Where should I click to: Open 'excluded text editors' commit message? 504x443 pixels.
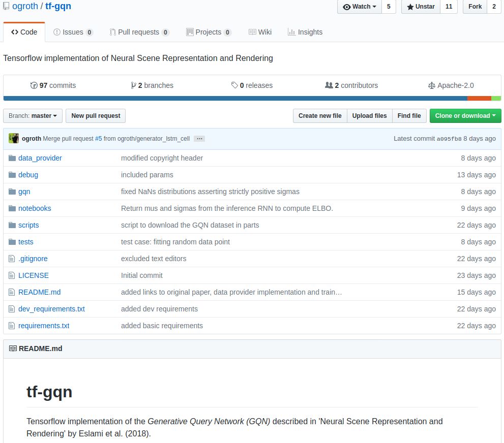coord(154,259)
